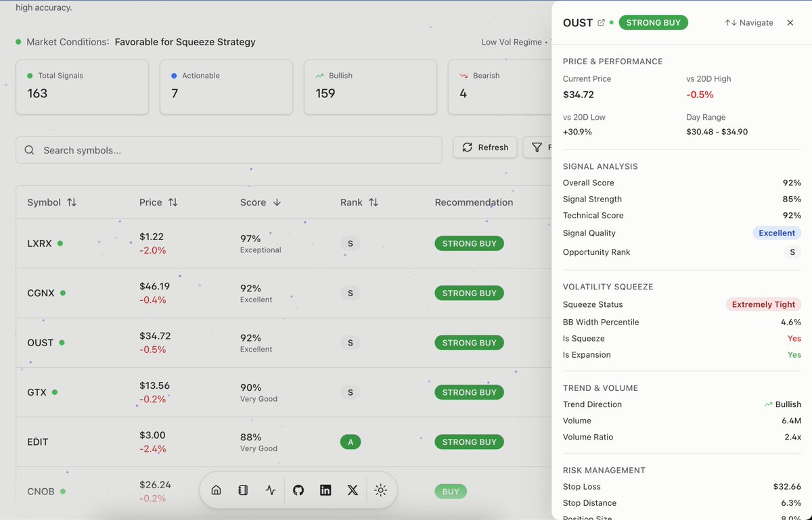812x520 pixels.
Task: Click the STRONG BUY badge in OUST panel header
Action: [x=653, y=22]
